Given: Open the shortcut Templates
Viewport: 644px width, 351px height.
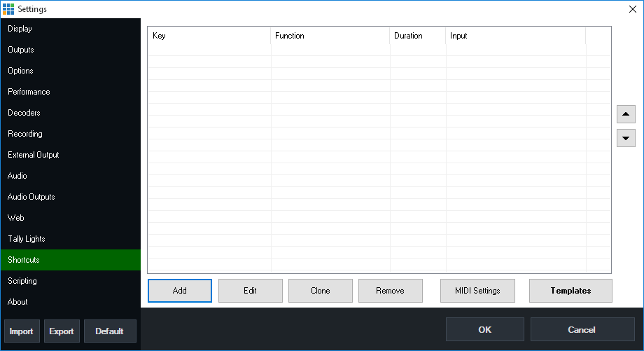Looking at the screenshot, I should tap(570, 291).
